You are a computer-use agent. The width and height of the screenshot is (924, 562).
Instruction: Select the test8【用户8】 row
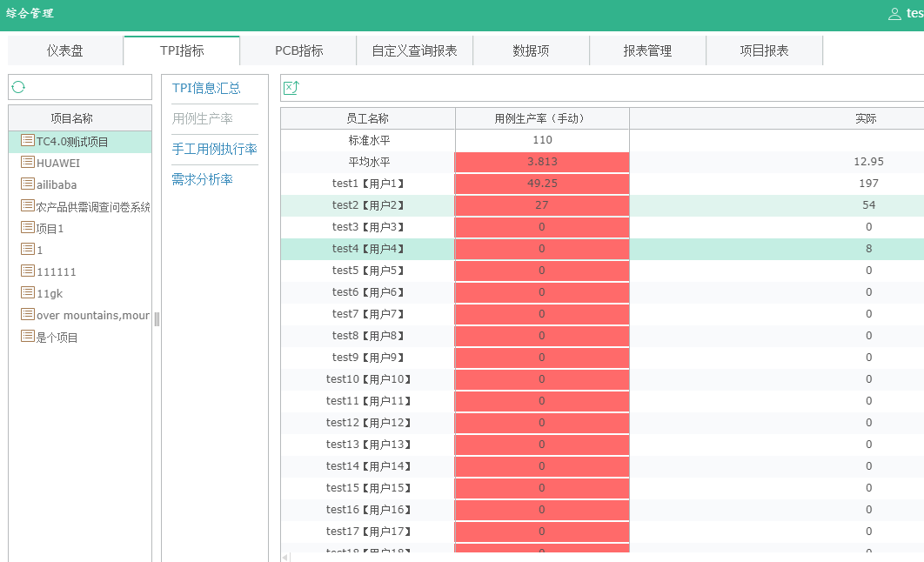(x=602, y=336)
